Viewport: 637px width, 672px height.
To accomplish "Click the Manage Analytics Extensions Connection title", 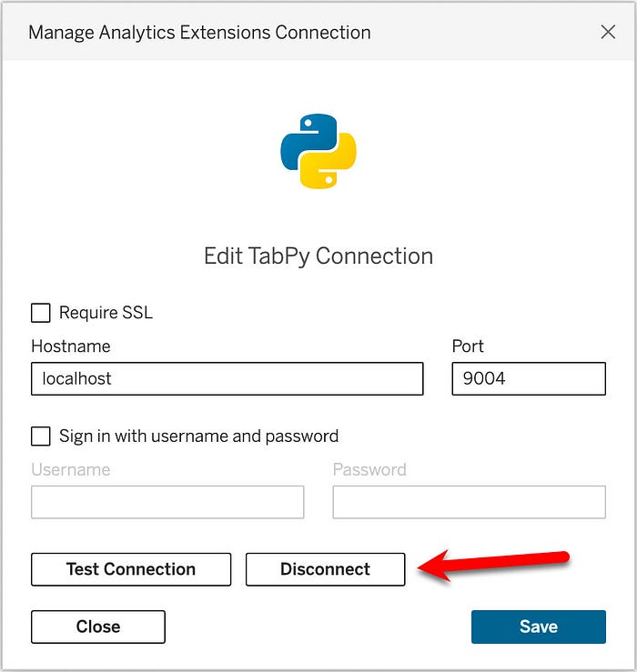I will click(x=199, y=33).
